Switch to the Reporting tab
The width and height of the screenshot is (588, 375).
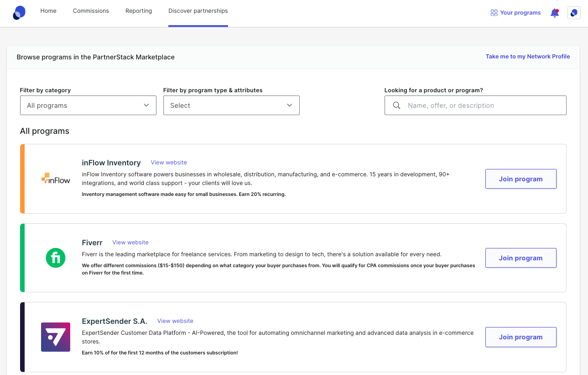139,11
